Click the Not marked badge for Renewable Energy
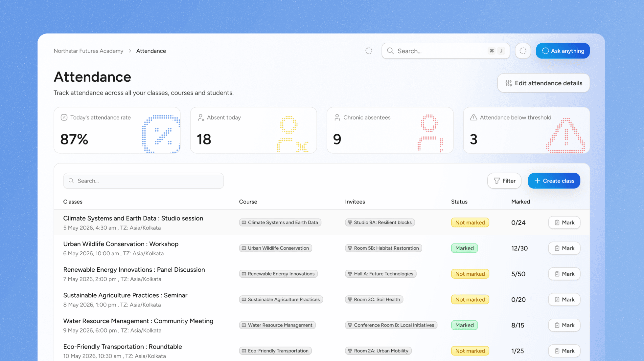Image resolution: width=644 pixels, height=361 pixels. pyautogui.click(x=470, y=274)
